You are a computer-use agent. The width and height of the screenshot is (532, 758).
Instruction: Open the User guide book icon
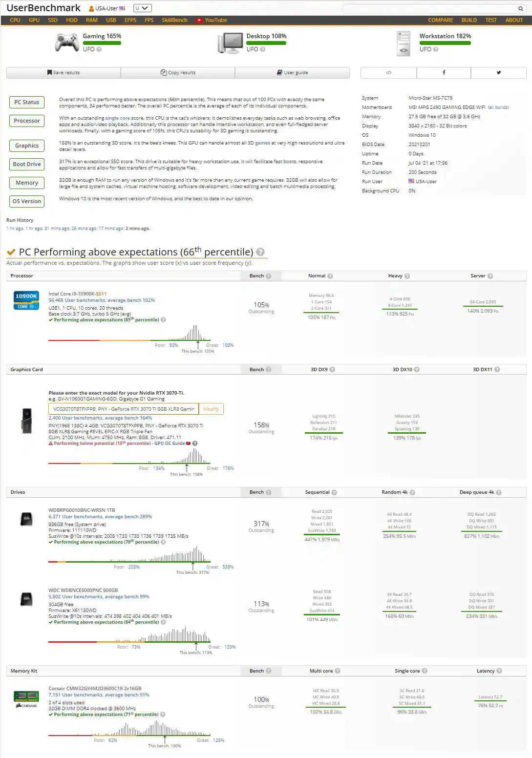[x=279, y=72]
